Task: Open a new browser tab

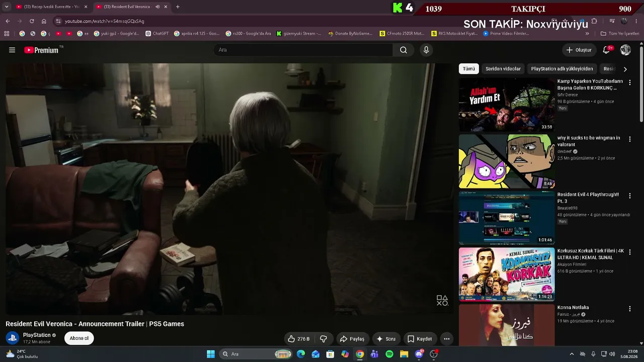Action: (178, 7)
